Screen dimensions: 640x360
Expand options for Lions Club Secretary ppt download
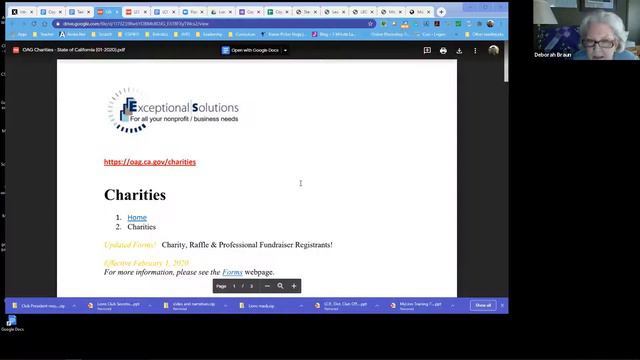coord(150,306)
